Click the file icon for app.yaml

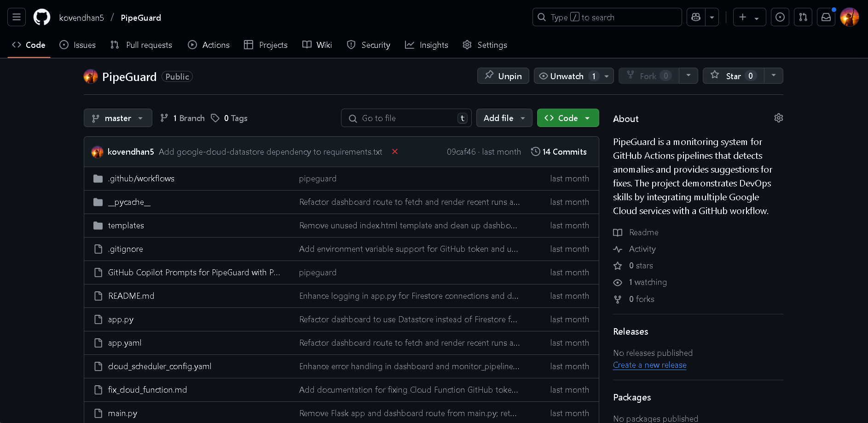[x=98, y=343]
